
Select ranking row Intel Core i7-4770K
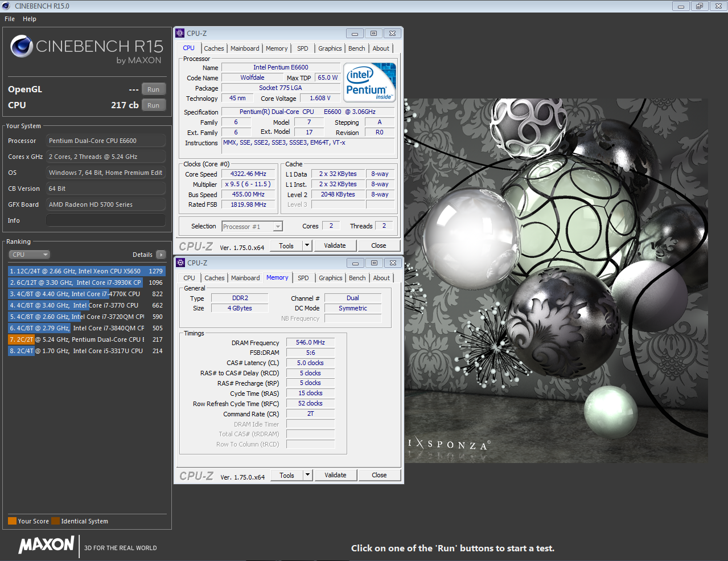tap(87, 294)
